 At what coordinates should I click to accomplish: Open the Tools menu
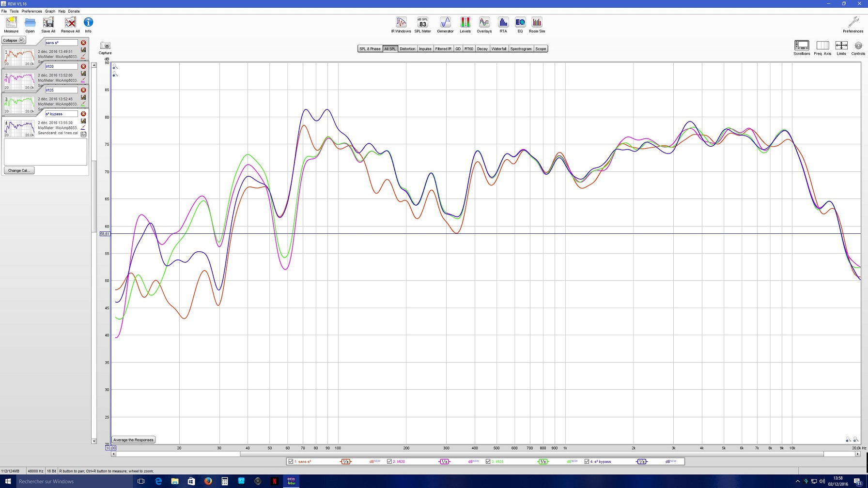pyautogui.click(x=14, y=11)
